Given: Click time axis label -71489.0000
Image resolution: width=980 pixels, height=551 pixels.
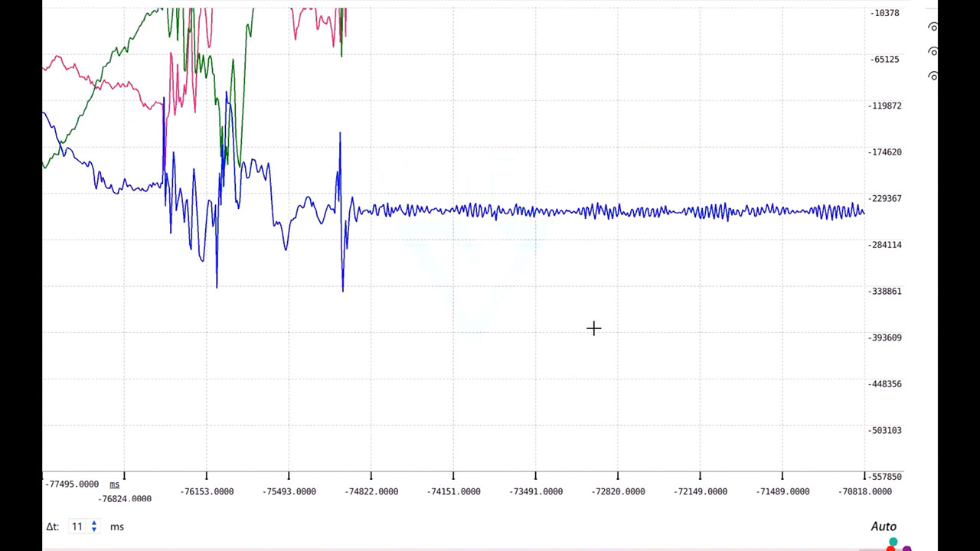Looking at the screenshot, I should click(x=782, y=491).
